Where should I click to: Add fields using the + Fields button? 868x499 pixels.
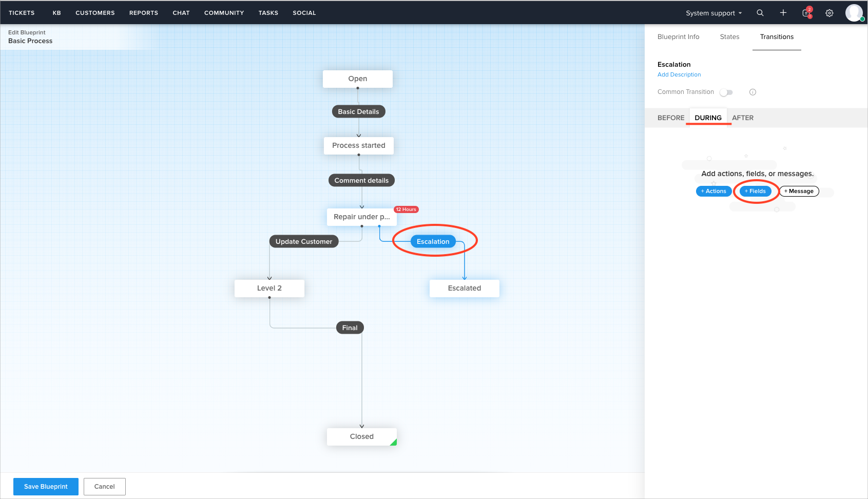tap(755, 191)
